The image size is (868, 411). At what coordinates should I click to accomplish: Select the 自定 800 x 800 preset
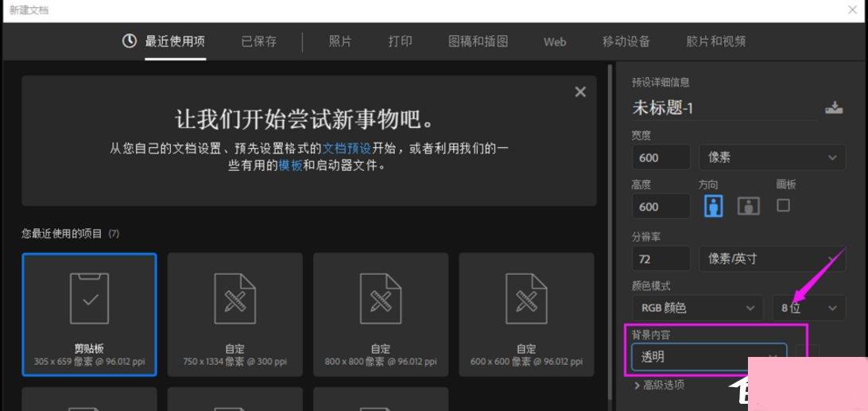click(x=380, y=315)
